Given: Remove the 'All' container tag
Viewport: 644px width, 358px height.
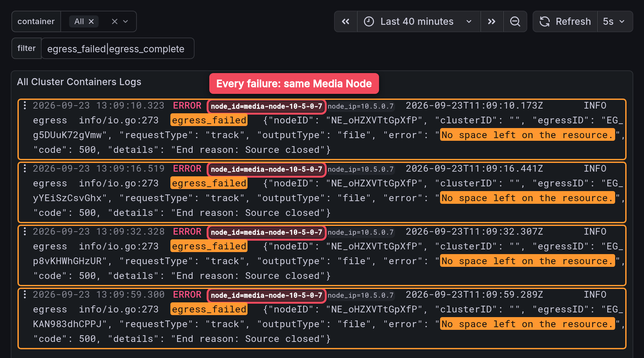Looking at the screenshot, I should pos(91,21).
